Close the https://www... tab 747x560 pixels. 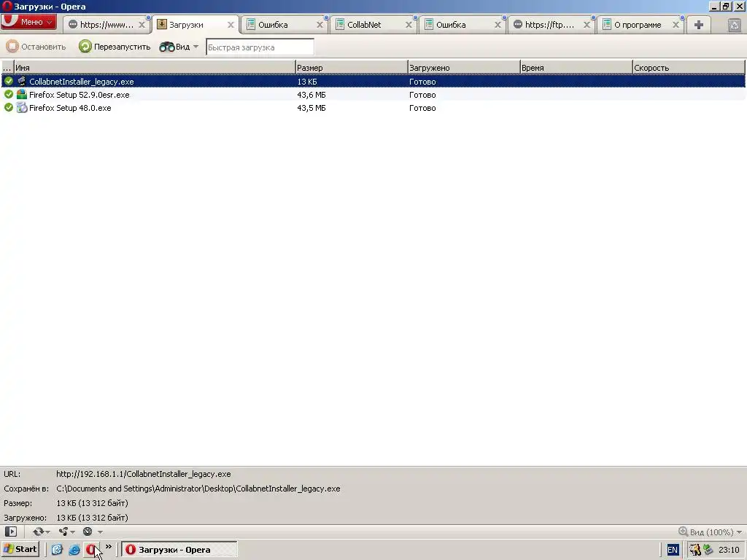click(x=142, y=25)
